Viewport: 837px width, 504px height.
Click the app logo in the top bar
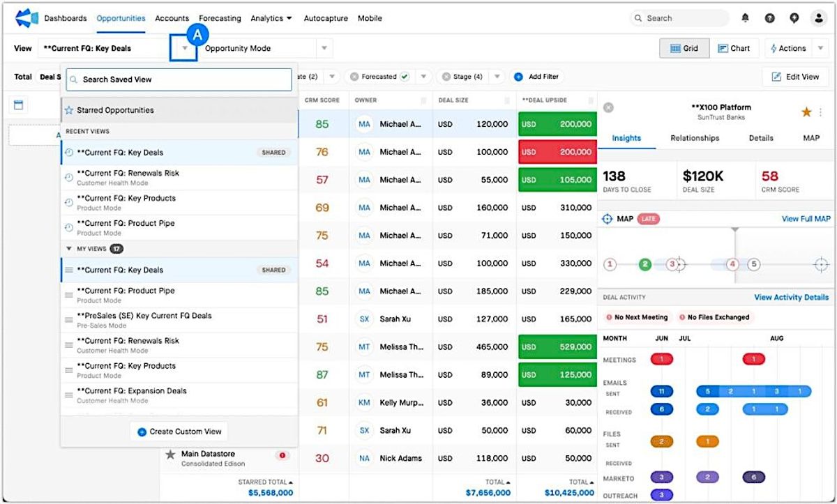[27, 18]
